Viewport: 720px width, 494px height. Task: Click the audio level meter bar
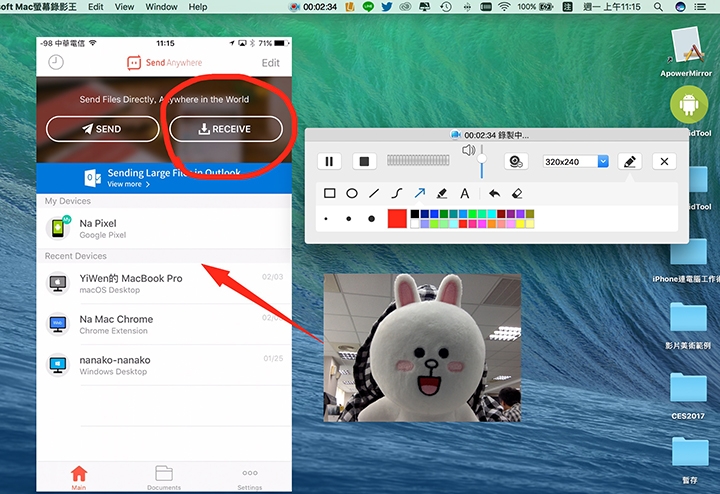(x=418, y=160)
